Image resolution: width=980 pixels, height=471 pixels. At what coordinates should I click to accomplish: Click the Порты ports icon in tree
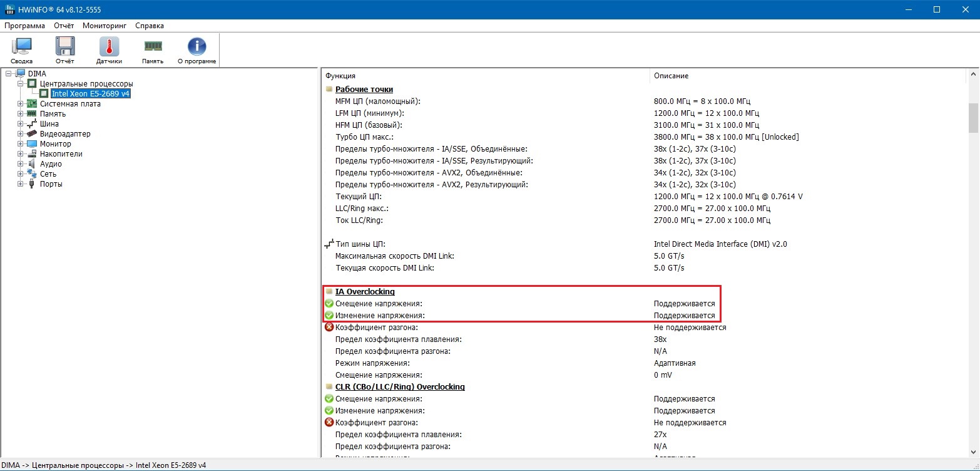pyautogui.click(x=33, y=184)
